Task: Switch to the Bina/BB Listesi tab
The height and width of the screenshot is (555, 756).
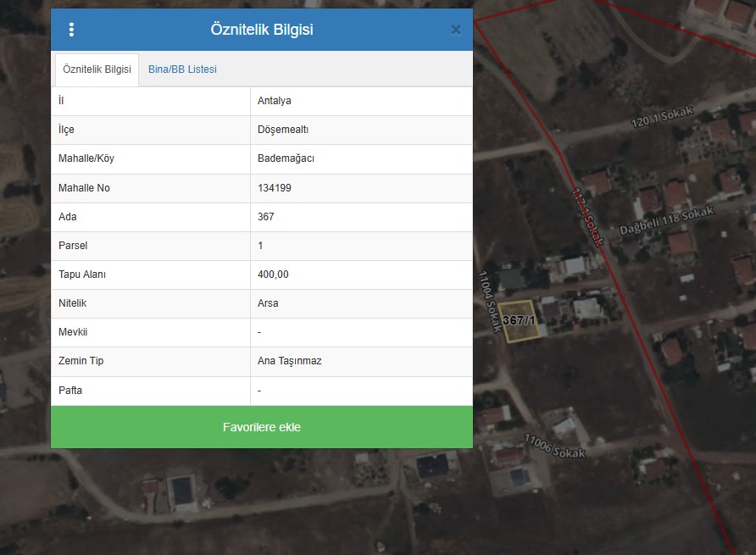Action: (182, 69)
